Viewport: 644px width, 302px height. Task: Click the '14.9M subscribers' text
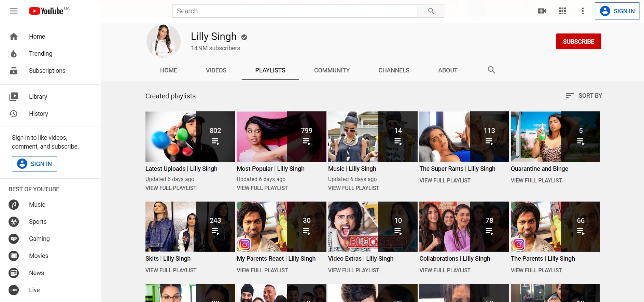[215, 48]
